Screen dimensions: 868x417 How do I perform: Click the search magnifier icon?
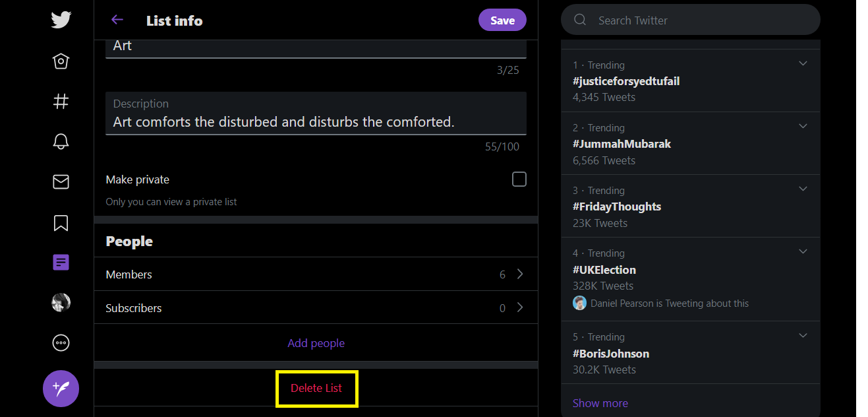coord(580,20)
